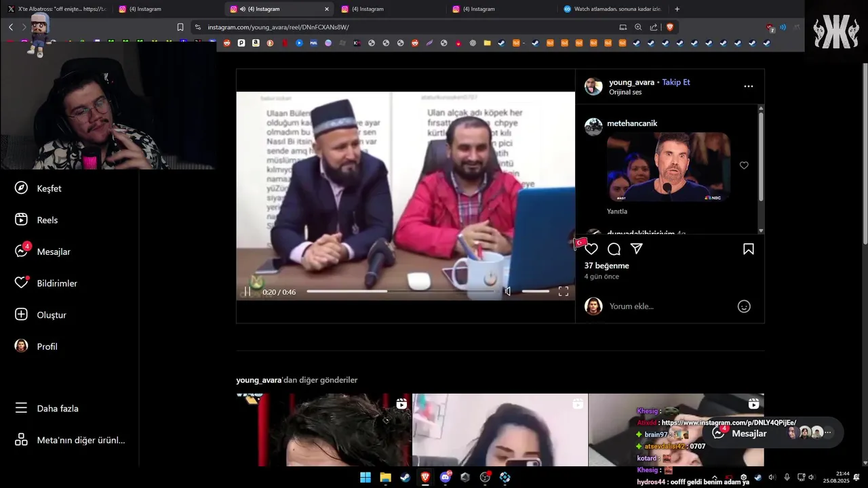Open a new tab with plus button
The image size is (868, 488).
tap(677, 9)
